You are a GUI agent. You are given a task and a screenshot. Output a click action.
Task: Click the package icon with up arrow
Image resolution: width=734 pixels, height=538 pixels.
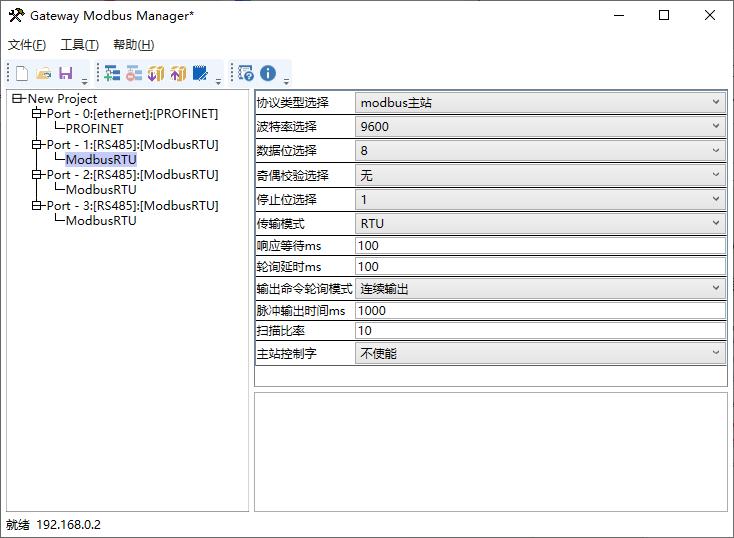177,73
